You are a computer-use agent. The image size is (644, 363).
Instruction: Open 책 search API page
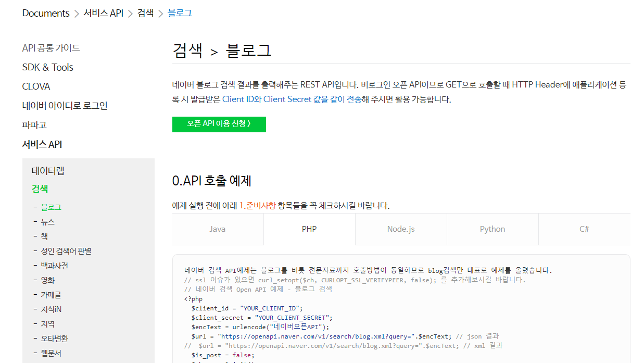click(44, 236)
